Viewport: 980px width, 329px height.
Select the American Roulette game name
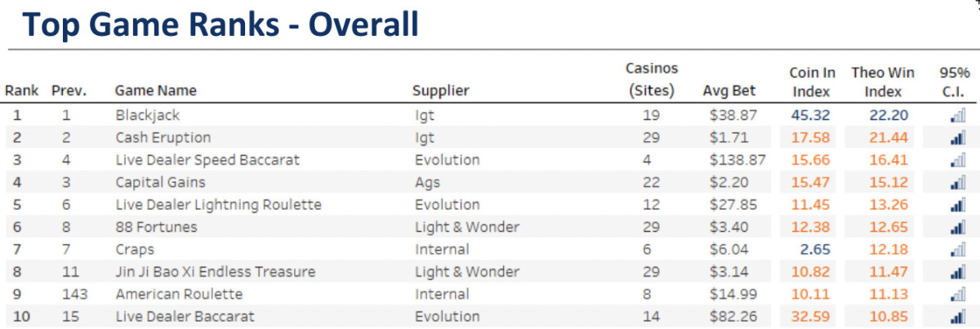[179, 294]
